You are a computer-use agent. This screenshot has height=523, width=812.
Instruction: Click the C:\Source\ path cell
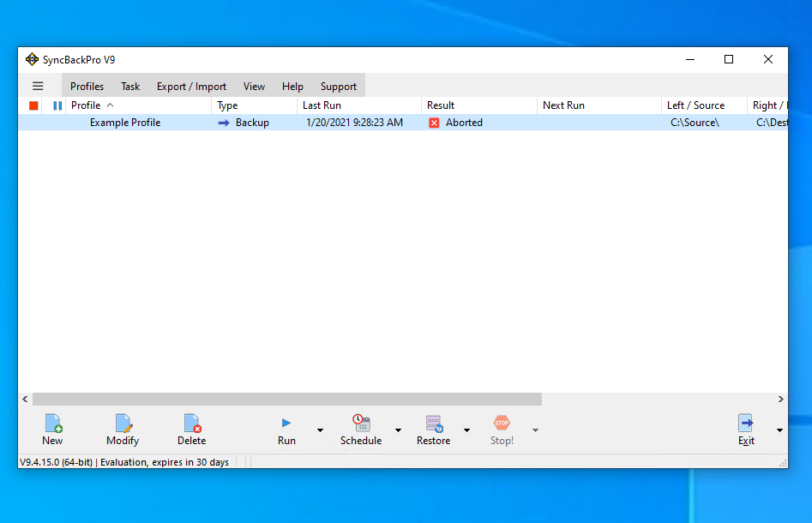click(695, 123)
